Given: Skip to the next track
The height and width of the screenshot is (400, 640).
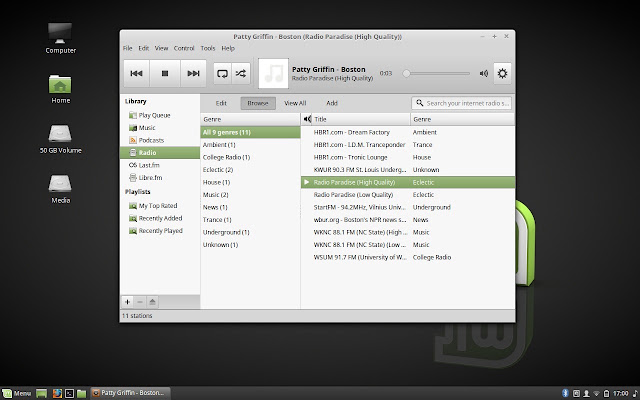Looking at the screenshot, I should click(x=193, y=73).
